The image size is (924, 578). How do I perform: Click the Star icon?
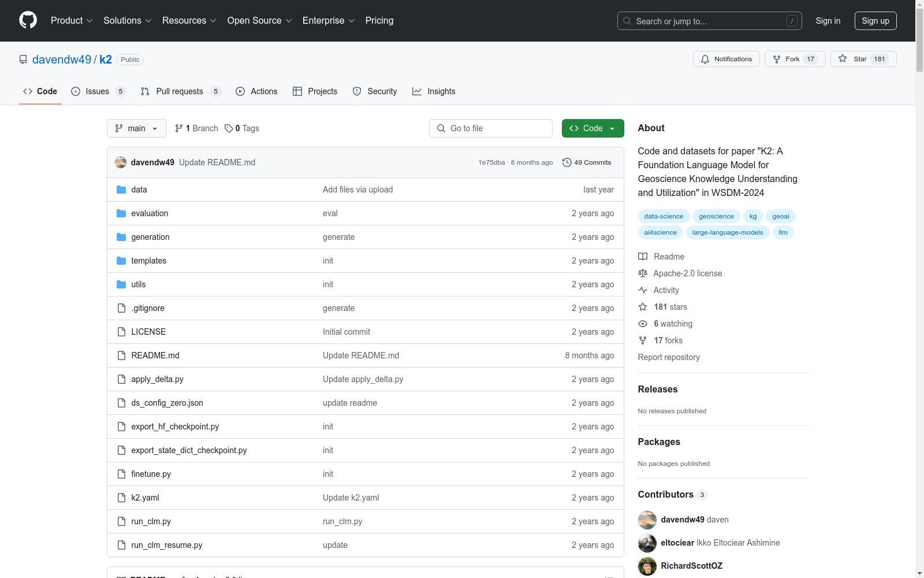(x=843, y=58)
